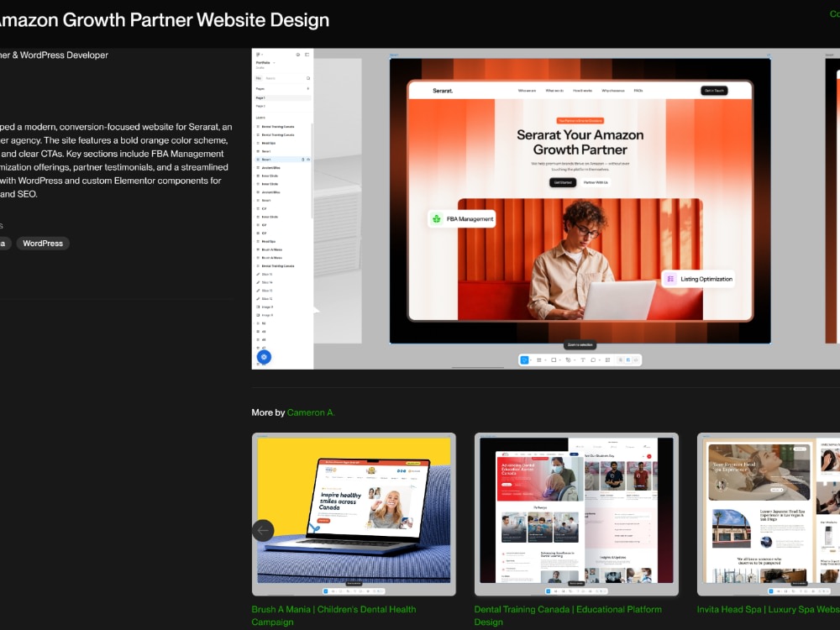This screenshot has width=840, height=630.
Task: Click the FBA Management badge in mockup
Action: pyautogui.click(x=462, y=218)
